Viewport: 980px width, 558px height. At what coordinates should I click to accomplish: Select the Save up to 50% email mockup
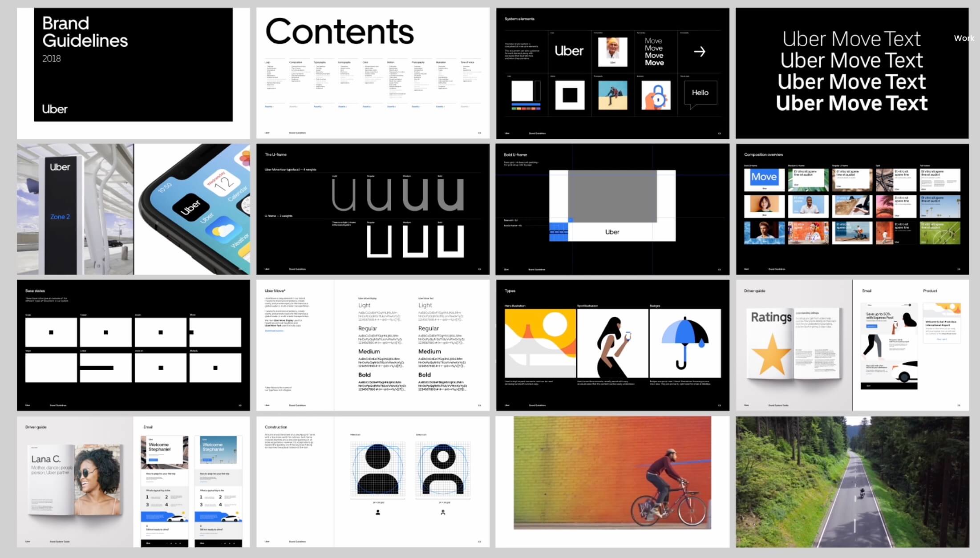click(889, 346)
